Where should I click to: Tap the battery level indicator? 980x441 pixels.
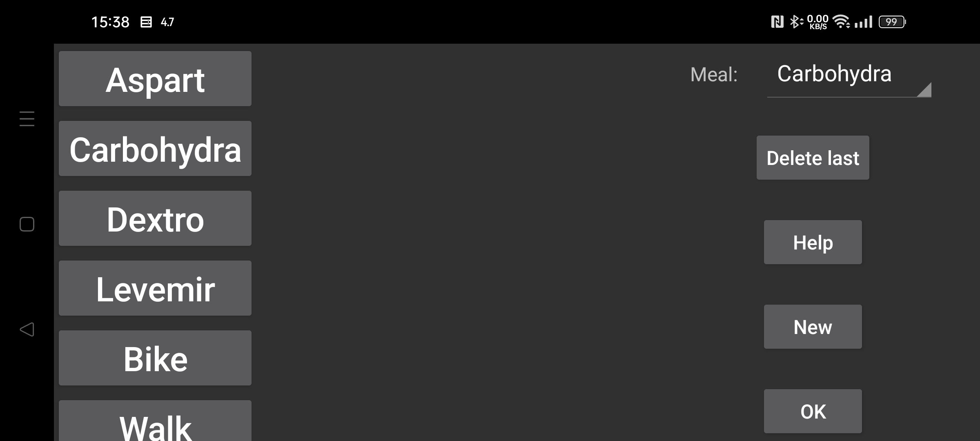tap(892, 22)
